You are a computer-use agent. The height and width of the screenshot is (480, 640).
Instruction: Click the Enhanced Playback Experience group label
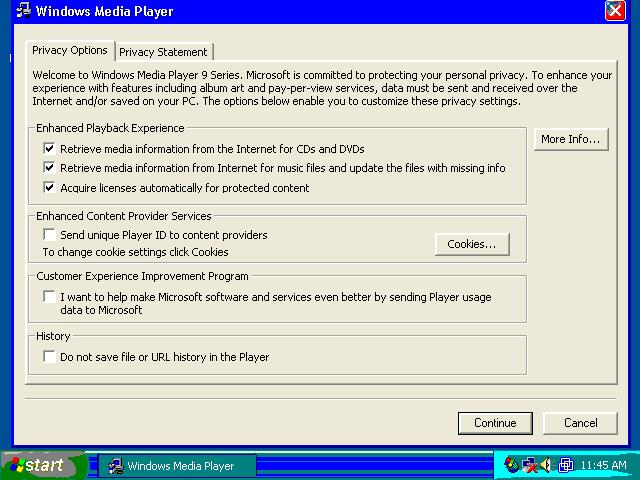pyautogui.click(x=110, y=128)
